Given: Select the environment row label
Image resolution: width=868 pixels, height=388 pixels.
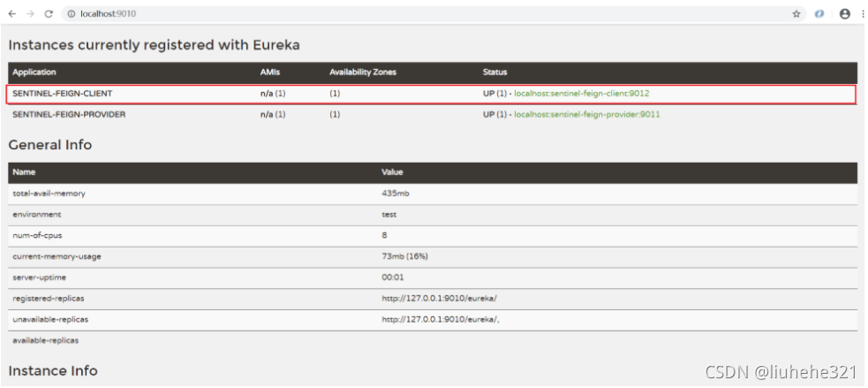Looking at the screenshot, I should tap(36, 215).
